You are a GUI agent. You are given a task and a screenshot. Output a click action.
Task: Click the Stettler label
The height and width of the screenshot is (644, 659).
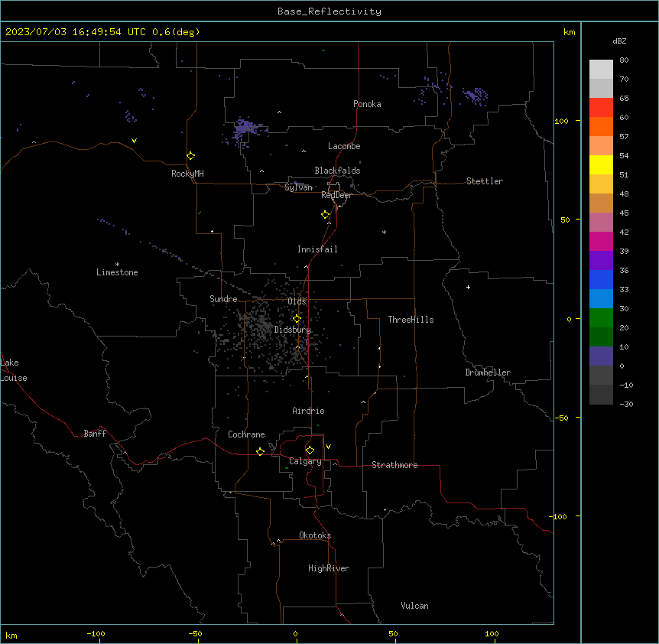[x=485, y=181]
